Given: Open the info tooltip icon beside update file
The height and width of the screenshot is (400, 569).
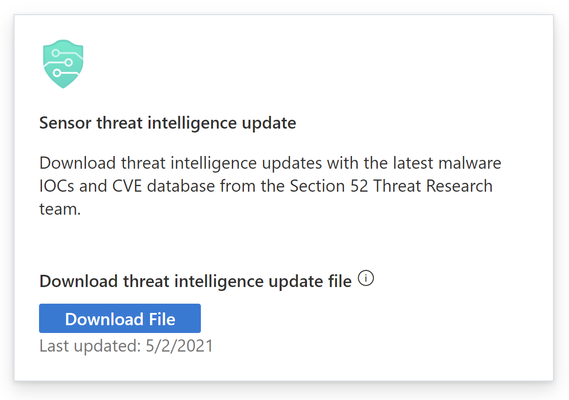Looking at the screenshot, I should (366, 278).
